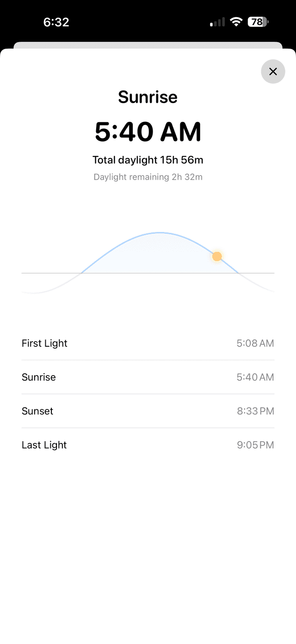Select the Sunrise row
Viewport: 296px width, 644px height.
pyautogui.click(x=148, y=377)
